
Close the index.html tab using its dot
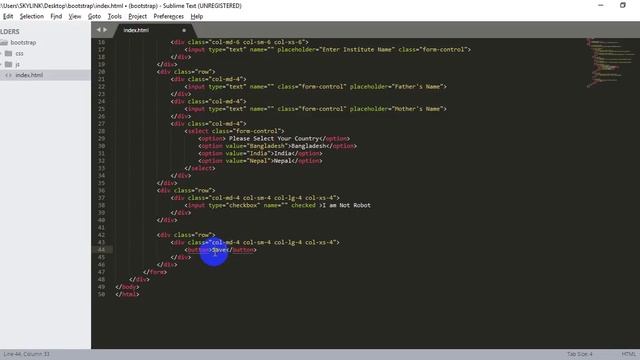point(184,30)
